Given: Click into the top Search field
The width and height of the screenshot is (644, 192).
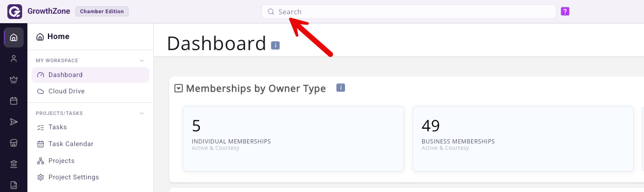Looking at the screenshot, I should (409, 12).
